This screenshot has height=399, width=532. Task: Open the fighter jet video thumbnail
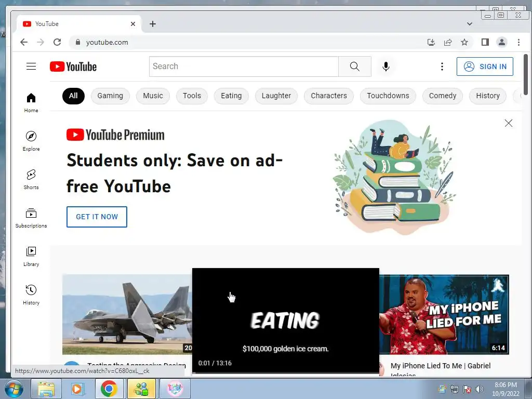pos(127,314)
